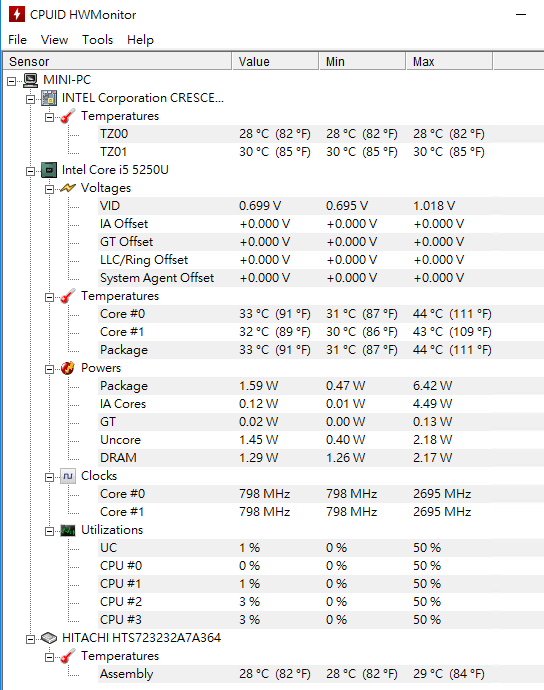Click the MINI-PC computer icon

(x=31, y=80)
